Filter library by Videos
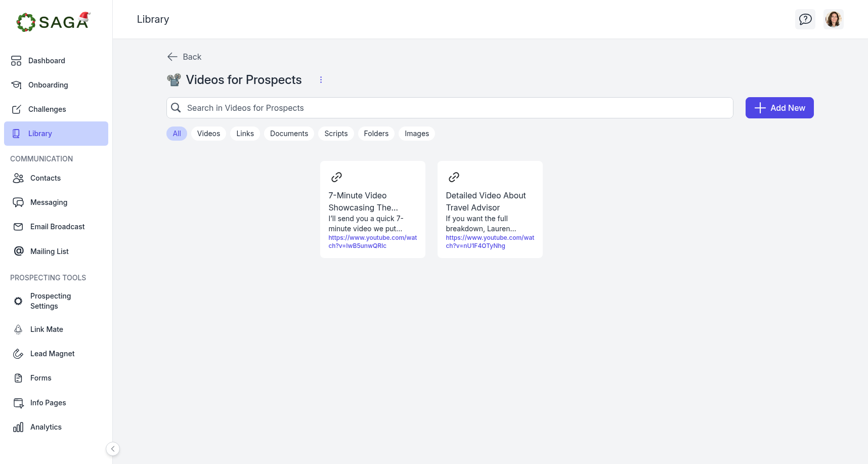Image resolution: width=868 pixels, height=464 pixels. (208, 134)
